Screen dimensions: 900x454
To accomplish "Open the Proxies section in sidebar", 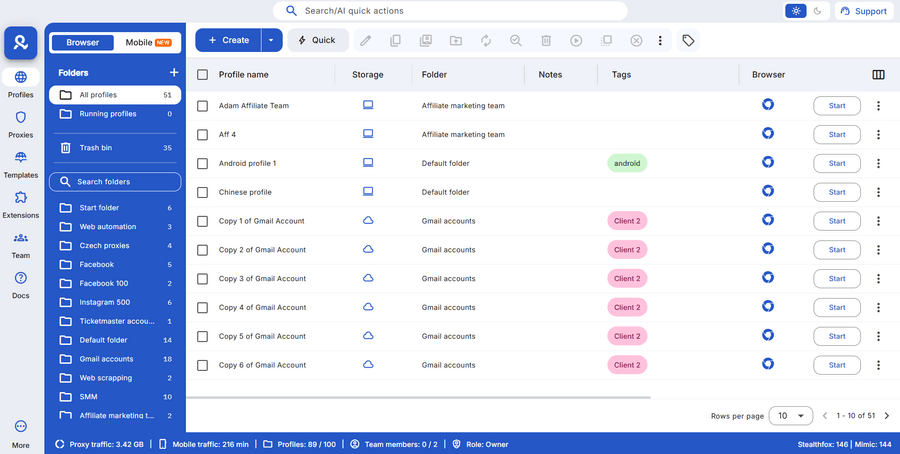I will pyautogui.click(x=21, y=123).
